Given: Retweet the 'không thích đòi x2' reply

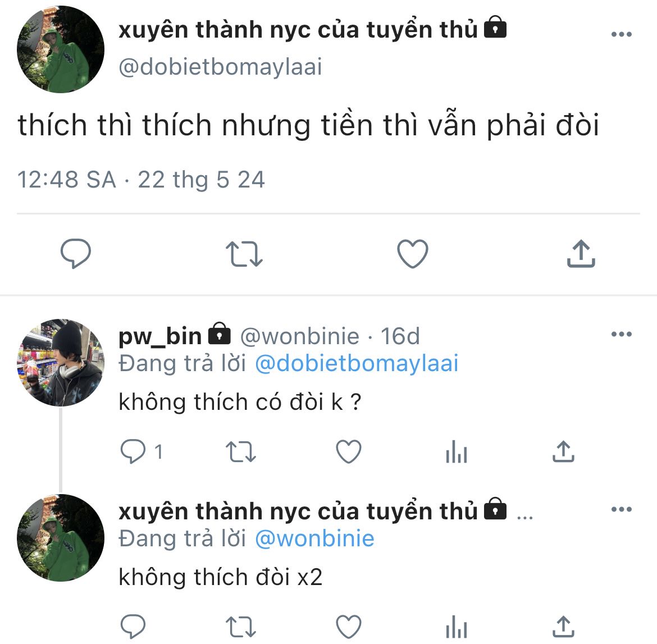Looking at the screenshot, I should tap(240, 627).
